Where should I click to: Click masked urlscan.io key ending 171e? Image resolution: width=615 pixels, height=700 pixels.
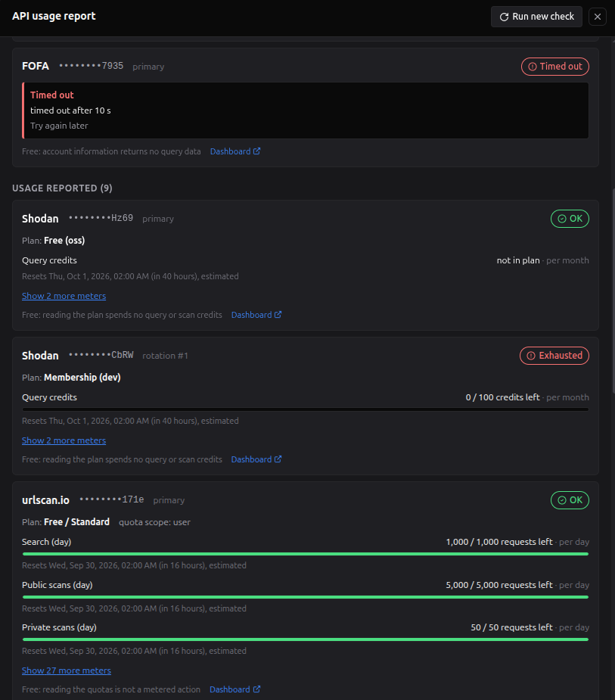111,500
